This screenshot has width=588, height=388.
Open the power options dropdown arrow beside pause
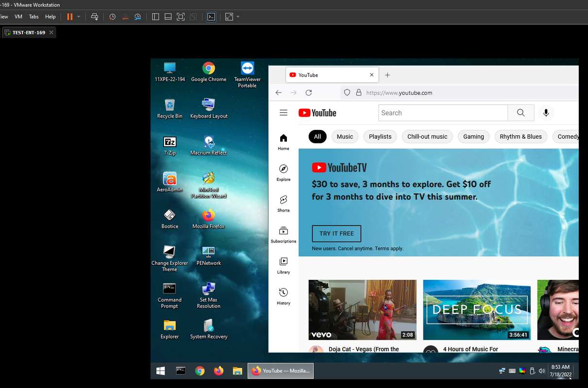coord(79,16)
